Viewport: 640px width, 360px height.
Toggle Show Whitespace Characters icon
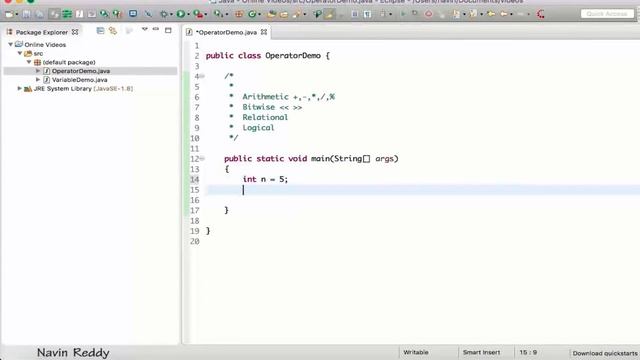(367, 14)
